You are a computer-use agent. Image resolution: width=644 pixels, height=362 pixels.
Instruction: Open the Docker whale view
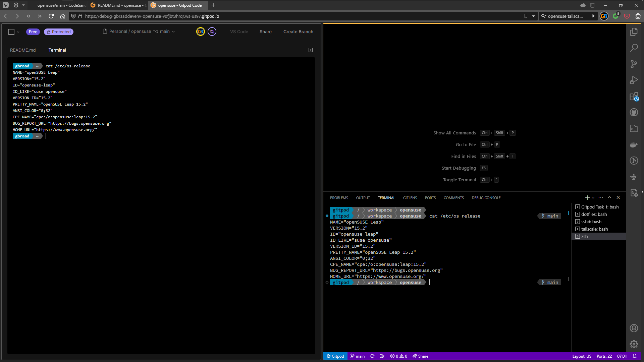pyautogui.click(x=634, y=144)
